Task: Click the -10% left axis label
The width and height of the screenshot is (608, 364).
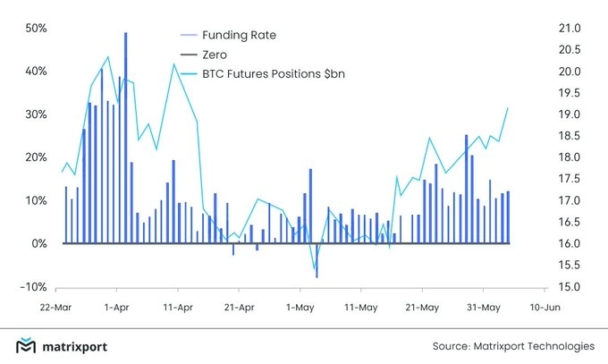Action: (x=34, y=287)
